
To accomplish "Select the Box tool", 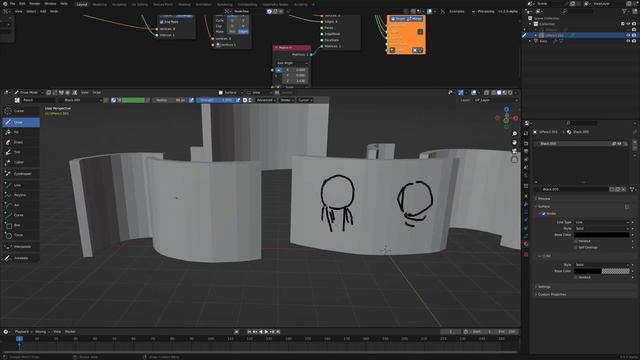I will click(21, 225).
